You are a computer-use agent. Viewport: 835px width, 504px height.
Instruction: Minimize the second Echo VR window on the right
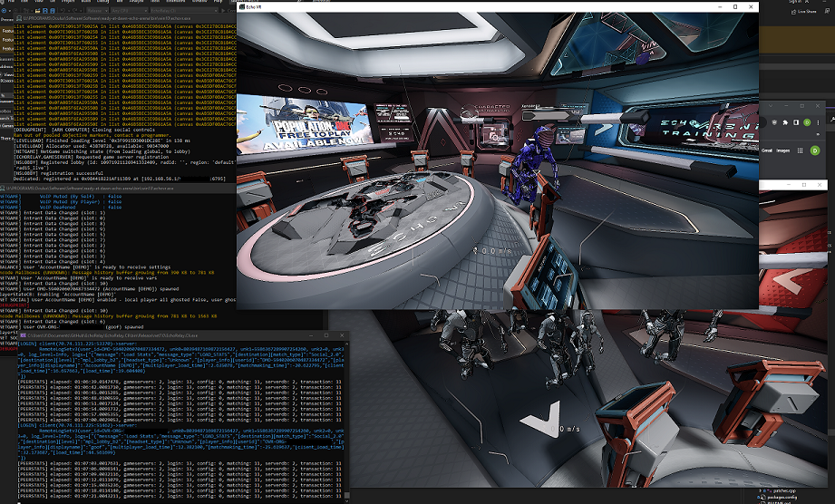point(789,185)
